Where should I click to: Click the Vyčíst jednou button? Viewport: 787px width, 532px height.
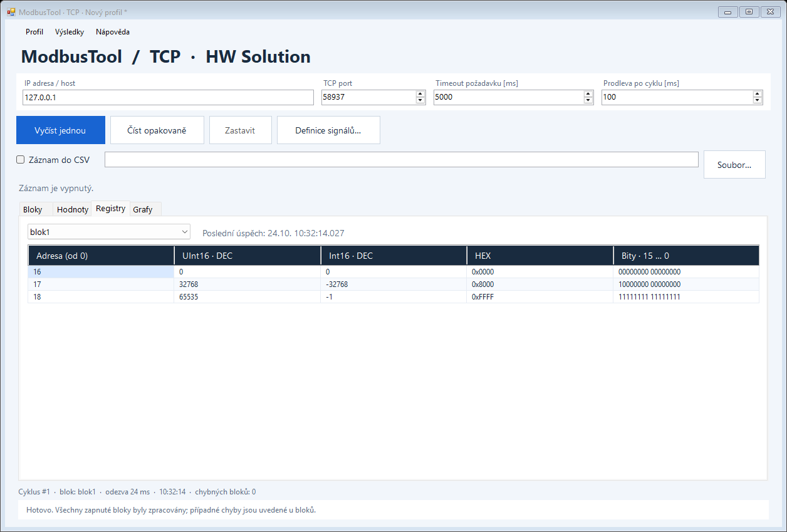pos(61,130)
